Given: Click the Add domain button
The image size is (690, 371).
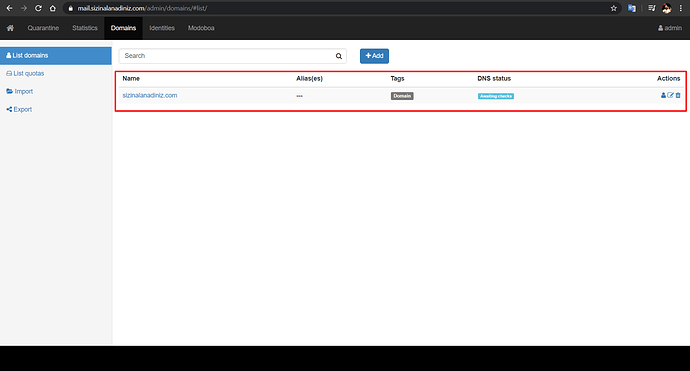Looking at the screenshot, I should click(x=374, y=56).
